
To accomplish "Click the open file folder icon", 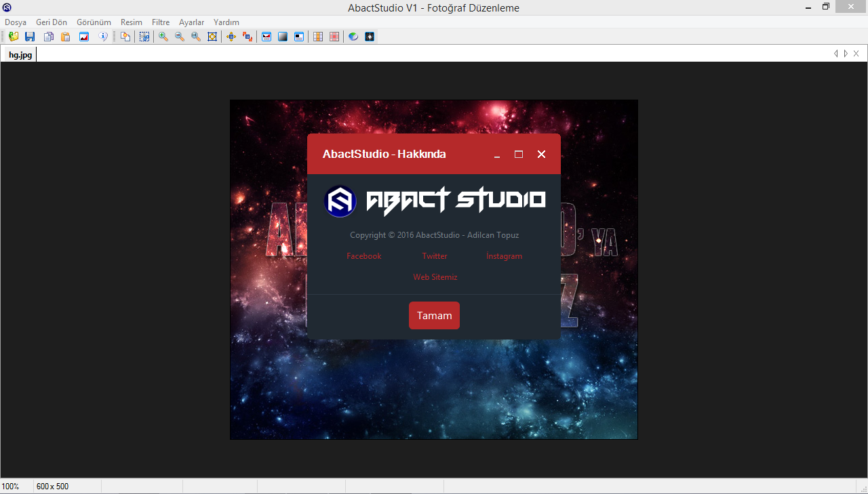I will 14,37.
